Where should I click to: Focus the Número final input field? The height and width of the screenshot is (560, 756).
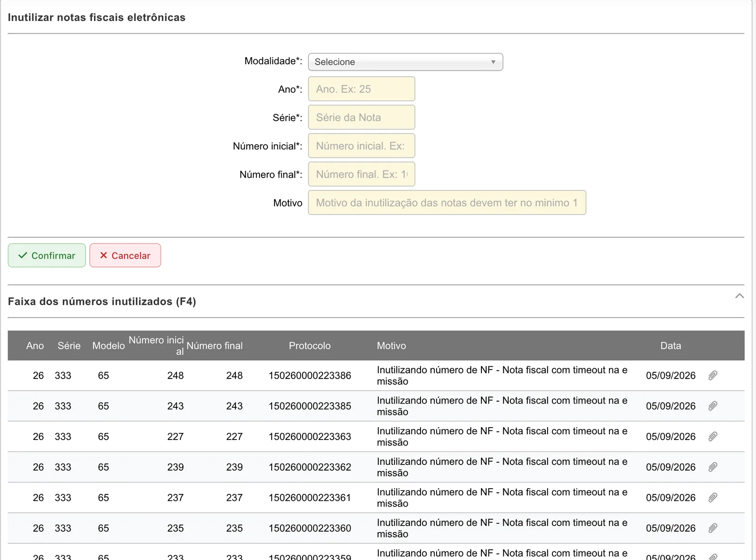click(361, 174)
